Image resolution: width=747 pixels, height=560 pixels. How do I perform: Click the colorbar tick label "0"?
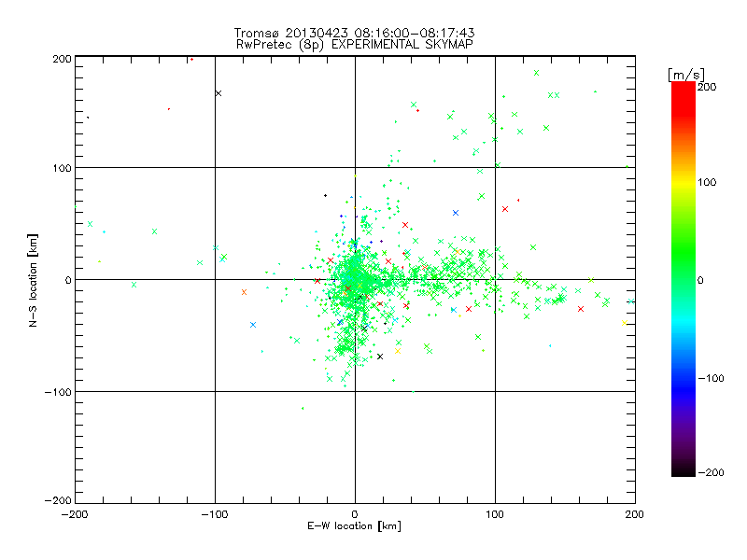pyautogui.click(x=700, y=280)
